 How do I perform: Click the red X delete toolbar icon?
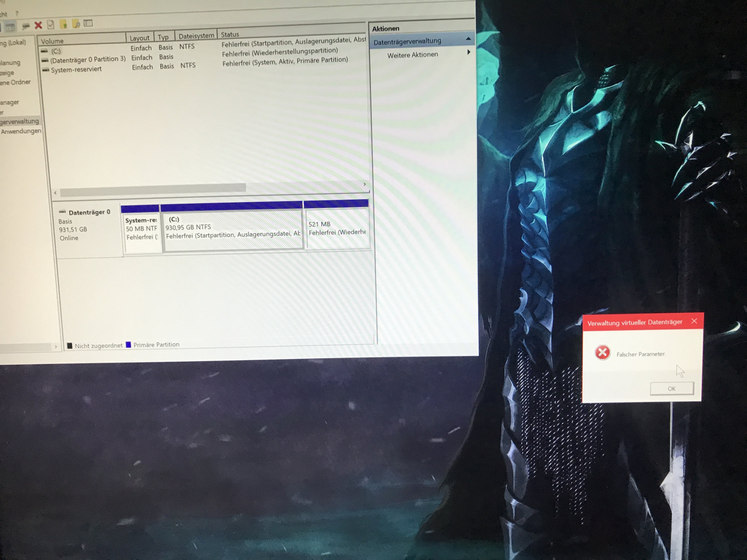38,25
